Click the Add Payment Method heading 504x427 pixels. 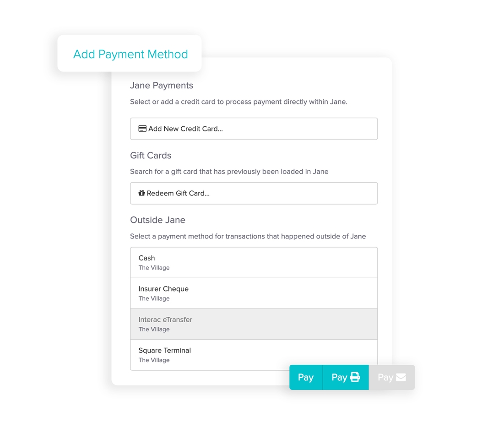click(130, 54)
